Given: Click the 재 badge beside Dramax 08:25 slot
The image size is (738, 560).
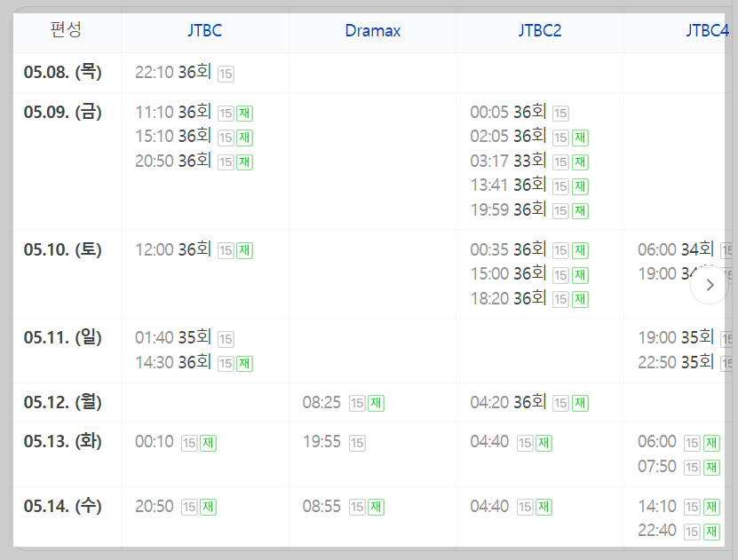Looking at the screenshot, I should pyautogui.click(x=375, y=403).
